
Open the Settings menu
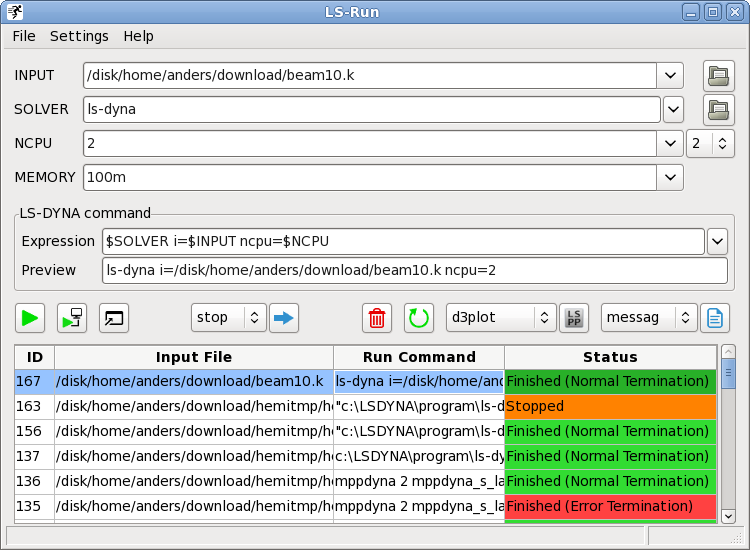pos(79,36)
